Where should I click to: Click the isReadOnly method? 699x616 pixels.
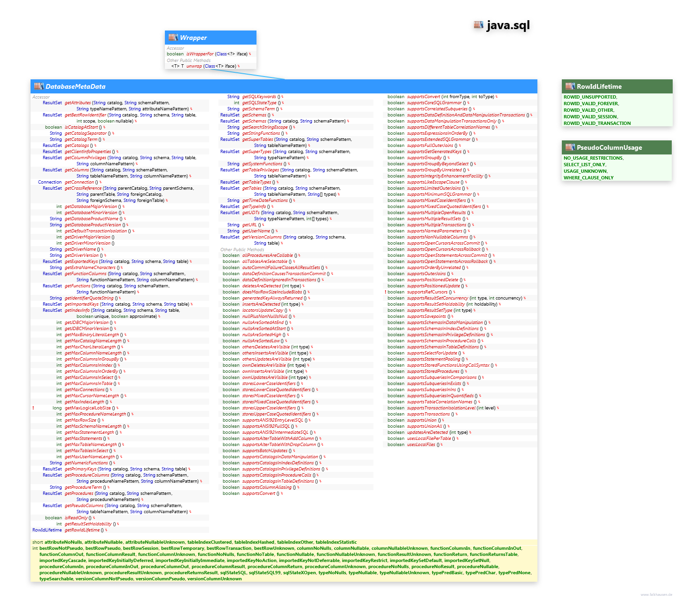(76, 518)
